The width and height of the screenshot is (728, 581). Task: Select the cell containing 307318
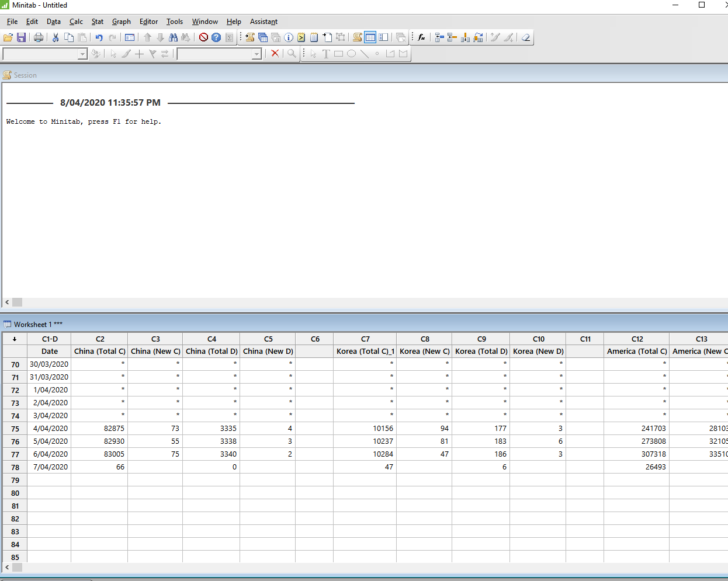(637, 454)
